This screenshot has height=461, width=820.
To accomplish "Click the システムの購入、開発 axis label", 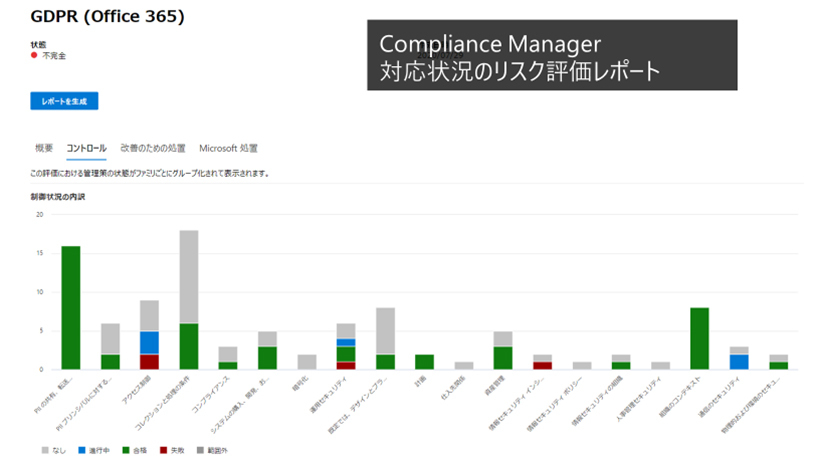I will pyautogui.click(x=241, y=405).
